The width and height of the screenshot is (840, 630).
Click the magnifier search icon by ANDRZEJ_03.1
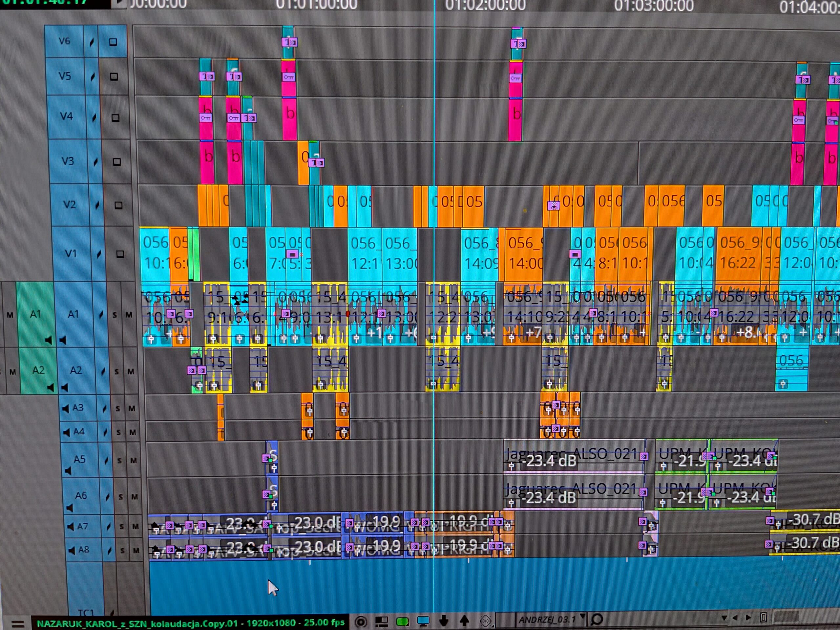point(597,620)
